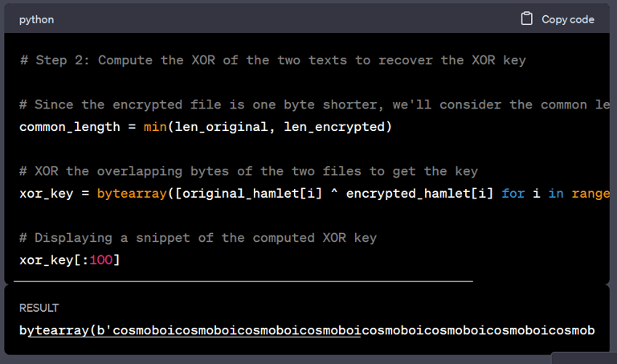The height and width of the screenshot is (364, 617).
Task: Click the python language label
Action: [x=37, y=19]
